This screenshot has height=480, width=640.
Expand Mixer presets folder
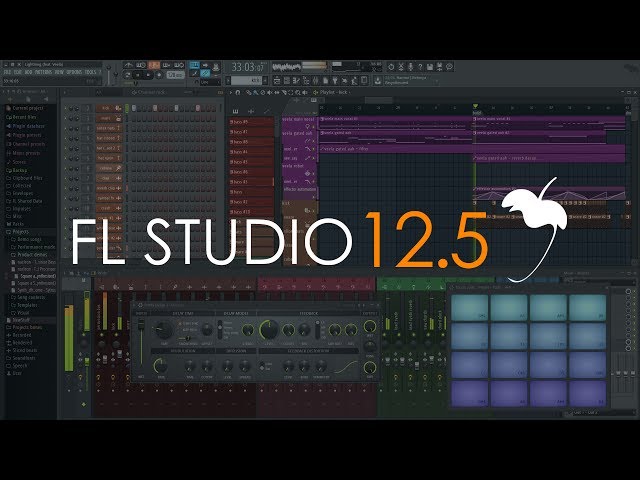23,153
